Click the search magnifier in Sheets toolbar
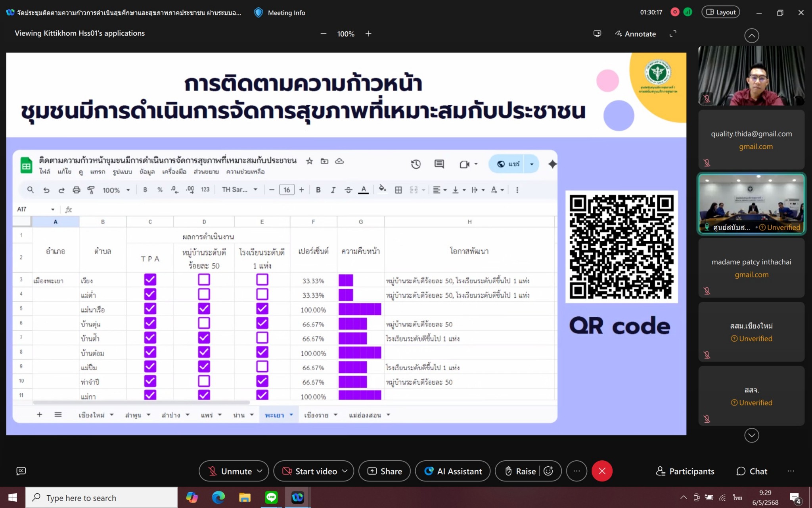 coord(30,190)
